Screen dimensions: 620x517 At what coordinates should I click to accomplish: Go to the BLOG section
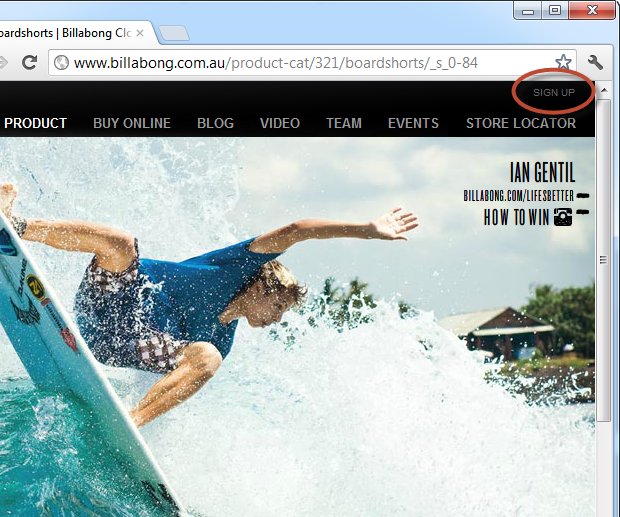pyautogui.click(x=215, y=123)
